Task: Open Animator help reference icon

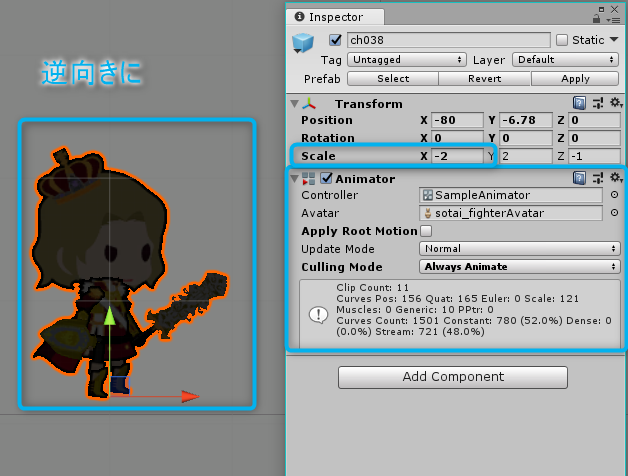Action: tap(579, 178)
